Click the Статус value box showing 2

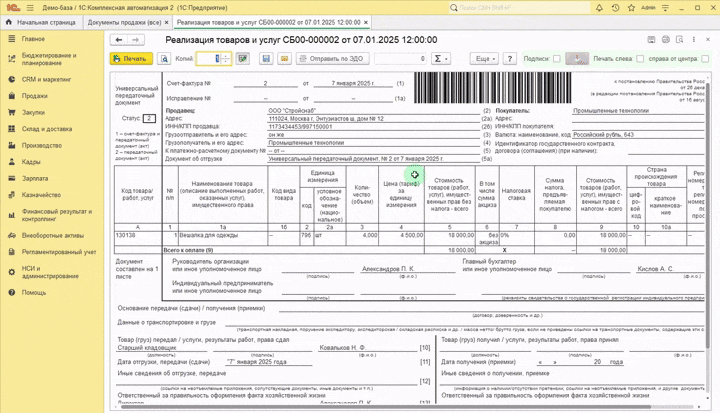(x=149, y=119)
